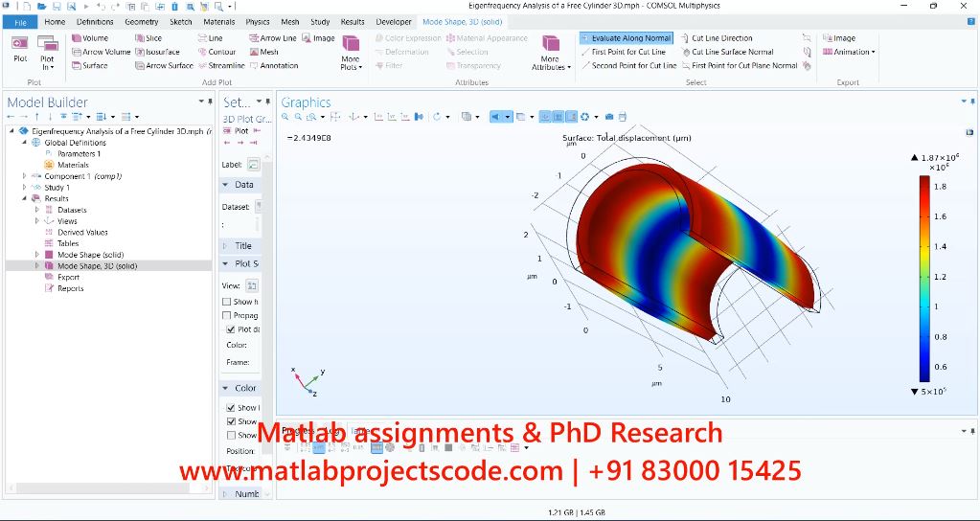Viewport: 980px width, 521px height.
Task: Expand the Component 1 tree node
Action: pos(25,176)
